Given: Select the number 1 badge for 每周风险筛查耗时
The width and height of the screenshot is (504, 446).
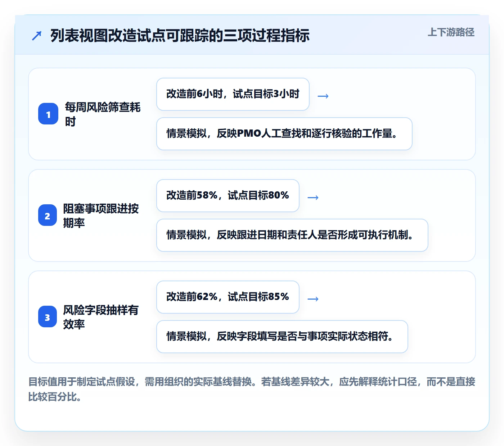Looking at the screenshot, I should [x=48, y=114].
